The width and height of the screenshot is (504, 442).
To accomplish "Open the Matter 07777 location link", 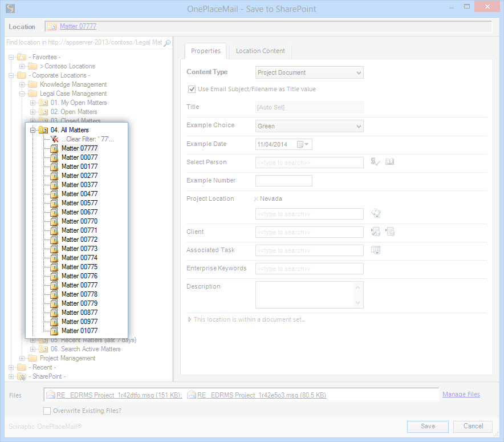I will pyautogui.click(x=78, y=26).
